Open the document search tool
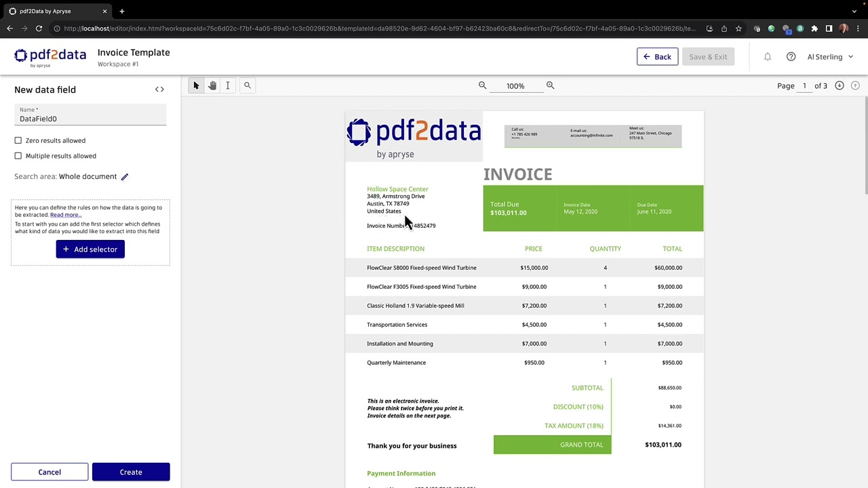This screenshot has width=868, height=488. click(248, 85)
